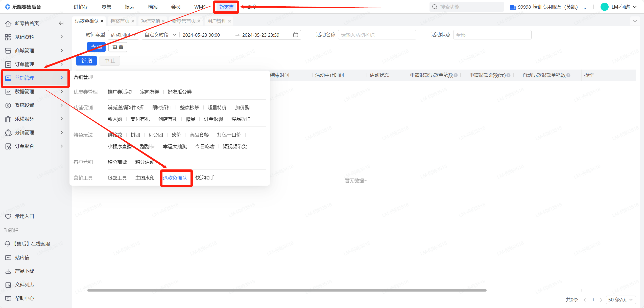Open 幸运大抽奖 link
The width and height of the screenshot is (644, 308).
[x=175, y=146]
